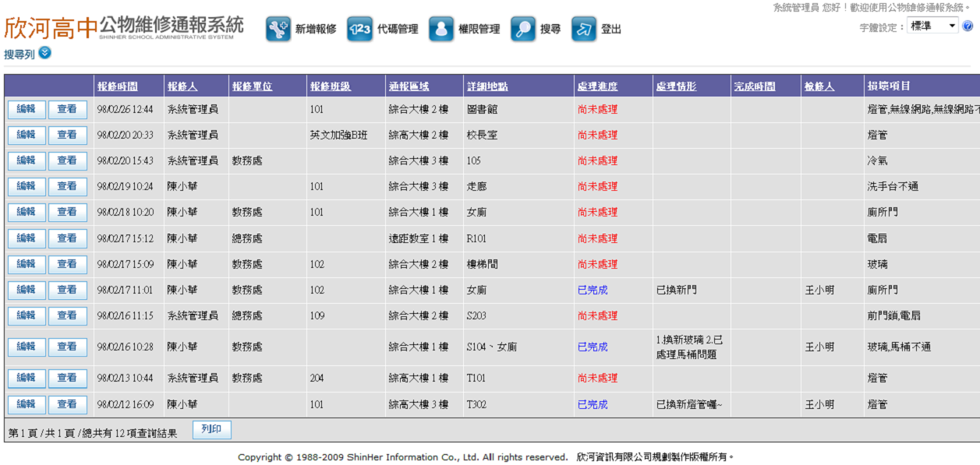Click 列印 print button

click(211, 429)
